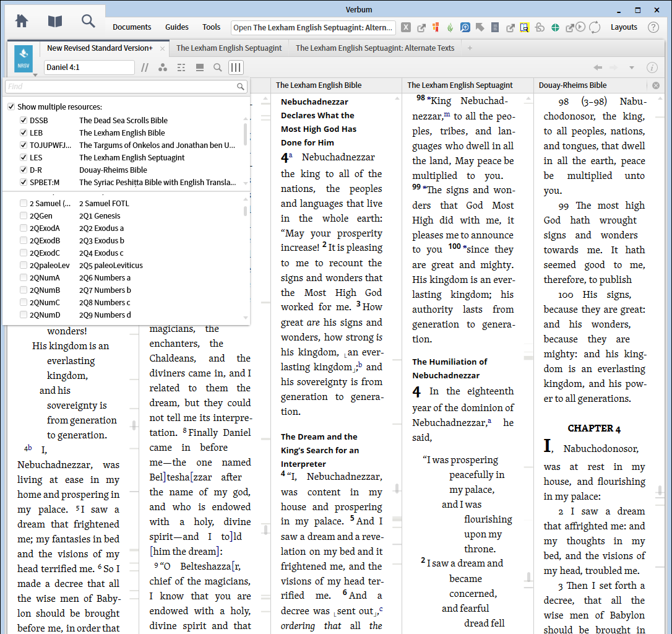Viewport: 672px width, 634px height.
Task: Switch to Lexham English Septuagint: Alternate Texts tab
Action: click(375, 48)
